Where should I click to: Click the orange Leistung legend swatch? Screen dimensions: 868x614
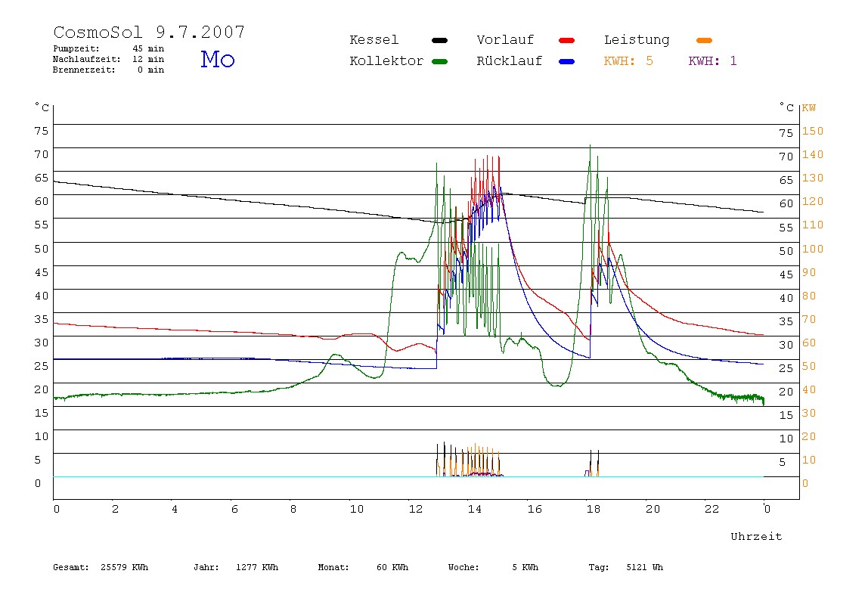[704, 40]
